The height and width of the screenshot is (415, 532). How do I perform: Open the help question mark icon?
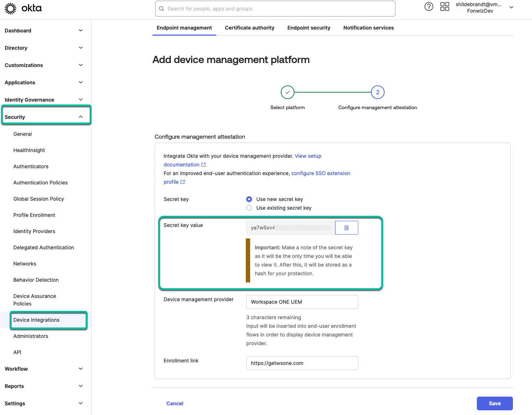tap(429, 7)
